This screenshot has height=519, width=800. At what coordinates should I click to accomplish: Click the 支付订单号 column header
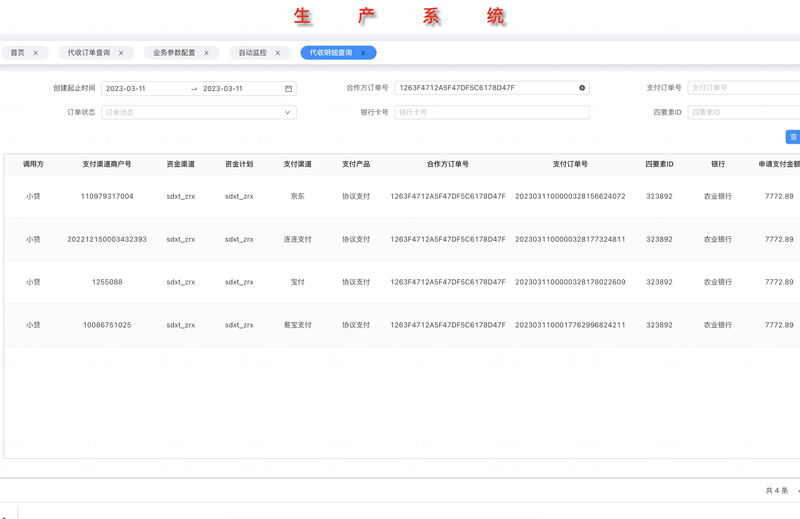[x=570, y=164]
